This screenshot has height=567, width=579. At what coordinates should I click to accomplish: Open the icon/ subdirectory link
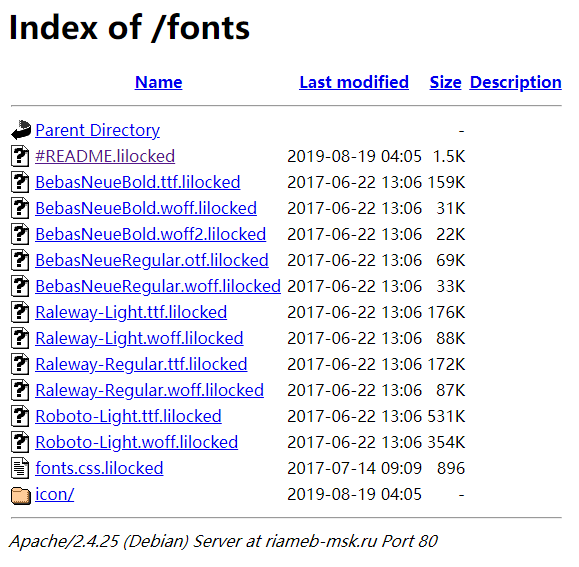pos(55,494)
